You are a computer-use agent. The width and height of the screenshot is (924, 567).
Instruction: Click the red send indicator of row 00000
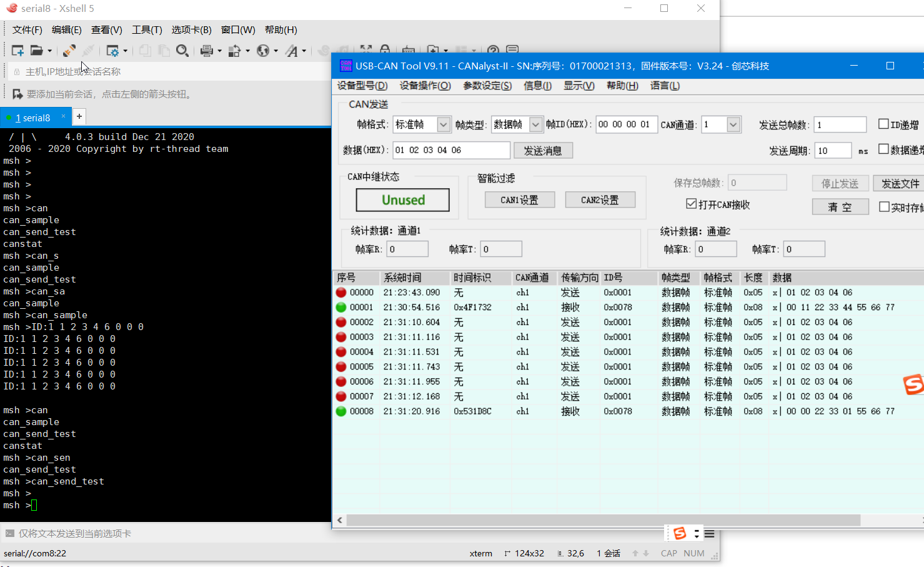pyautogui.click(x=341, y=293)
